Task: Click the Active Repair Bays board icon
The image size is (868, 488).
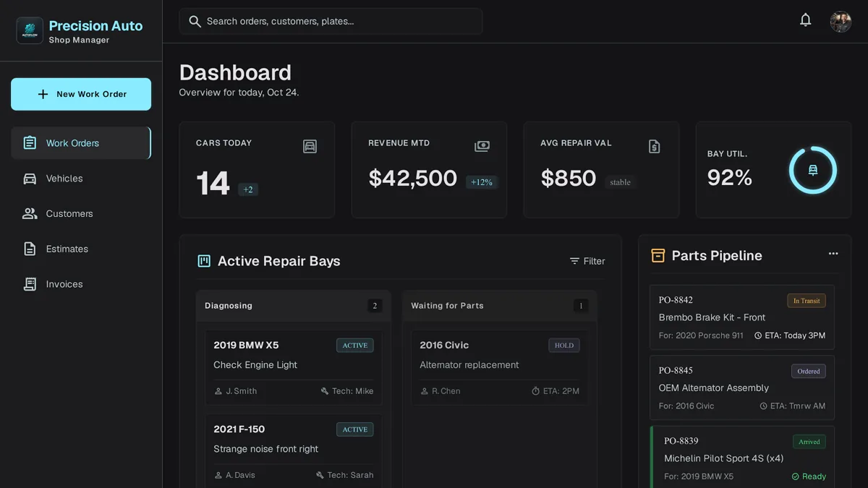Action: [204, 261]
